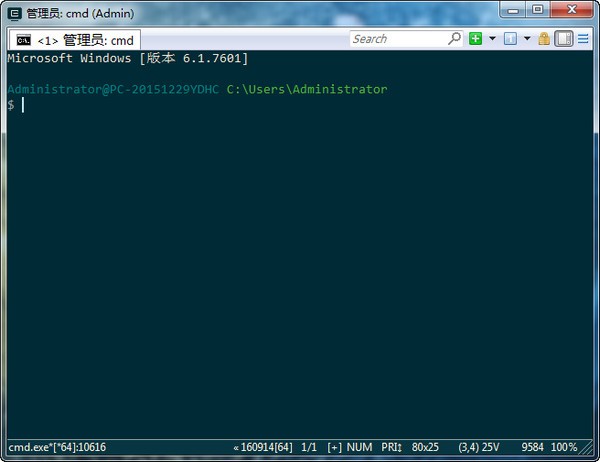Toggle the alternative mode panel icon

point(564,39)
